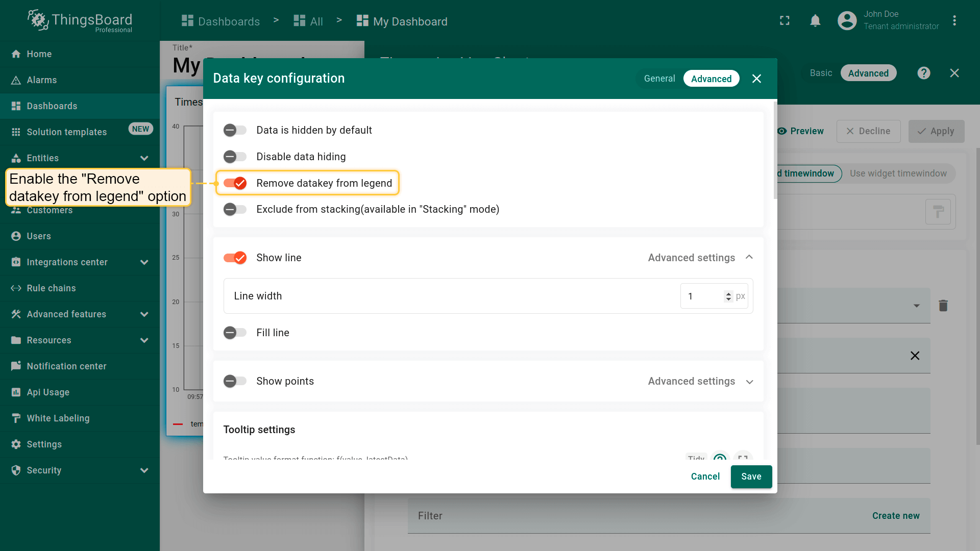The width and height of the screenshot is (980, 551).
Task: Expand the Entities sidebar menu
Action: (144, 158)
